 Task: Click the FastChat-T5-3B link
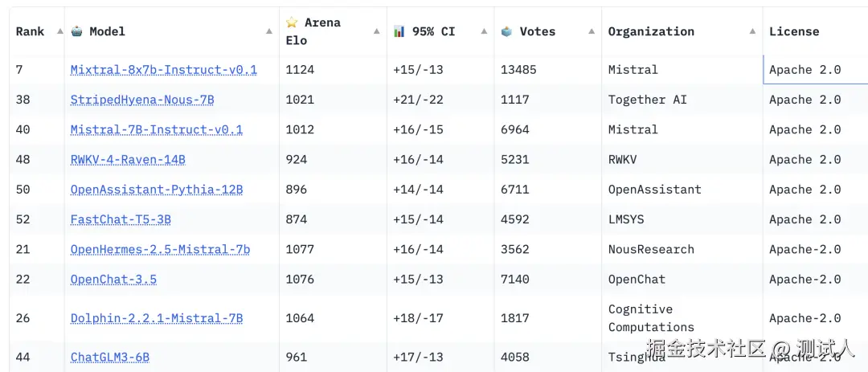coord(121,219)
